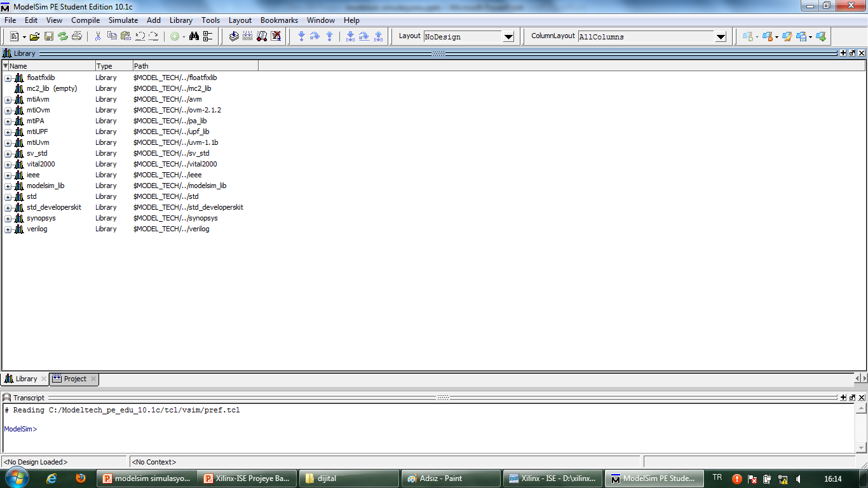
Task: Click the Print toolbar icon
Action: point(77,36)
